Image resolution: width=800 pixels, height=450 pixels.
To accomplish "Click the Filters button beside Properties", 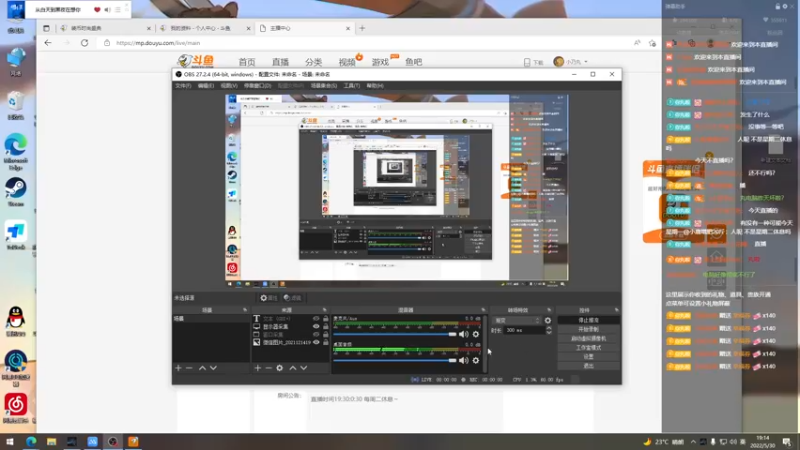I will click(292, 298).
